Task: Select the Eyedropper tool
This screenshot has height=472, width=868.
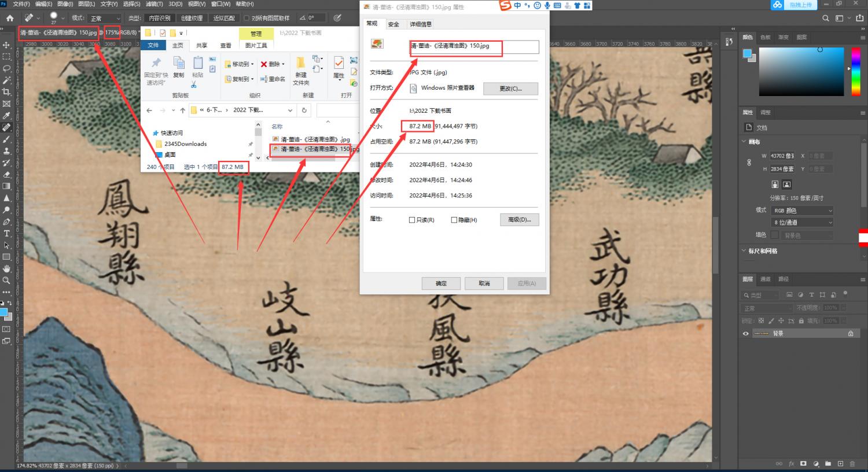Action: coord(6,116)
